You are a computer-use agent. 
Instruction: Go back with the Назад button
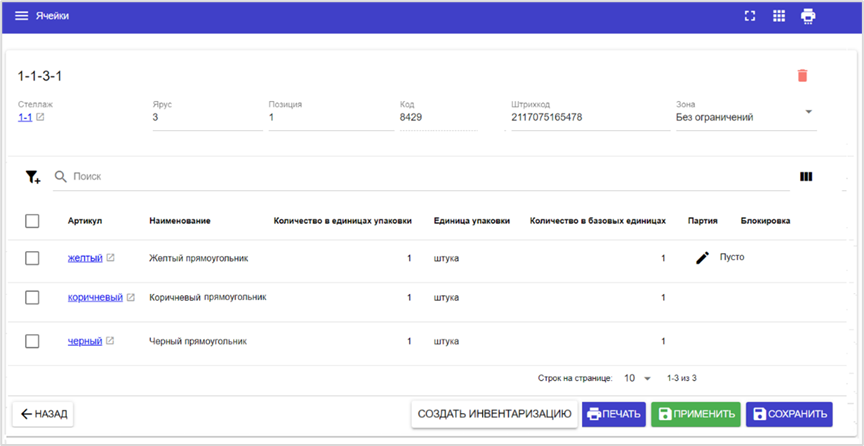[43, 414]
